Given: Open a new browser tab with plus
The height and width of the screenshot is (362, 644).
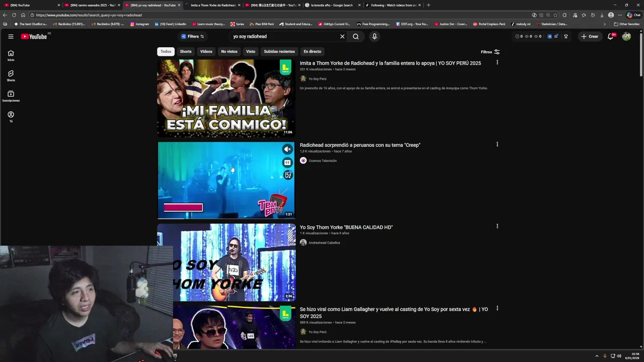Looking at the screenshot, I should click(428, 5).
